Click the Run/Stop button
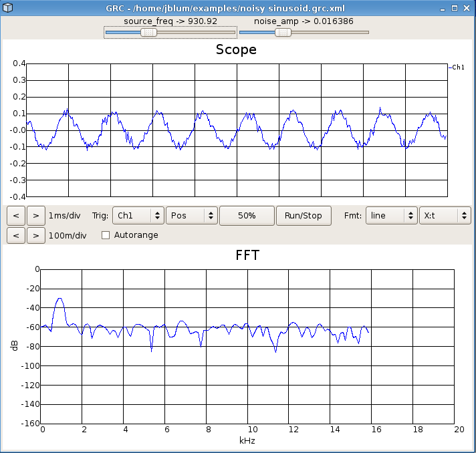Image resolution: width=476 pixels, height=453 pixels. [304, 216]
